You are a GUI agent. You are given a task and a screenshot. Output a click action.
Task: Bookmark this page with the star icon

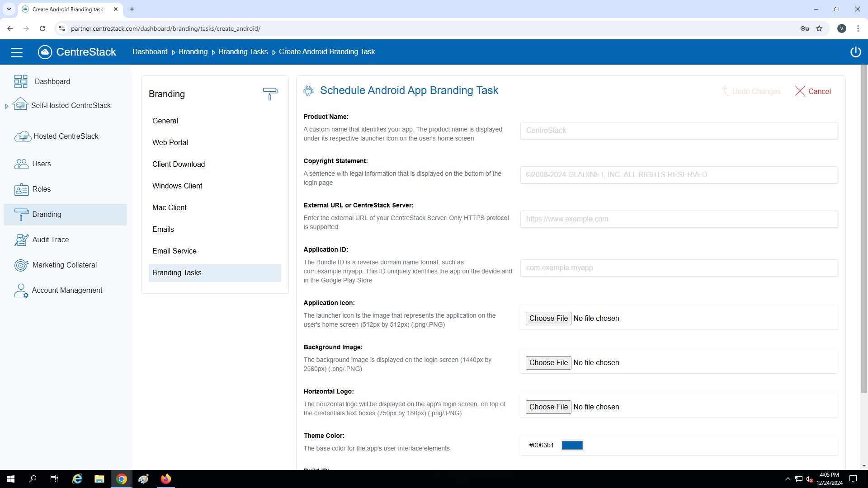819,28
